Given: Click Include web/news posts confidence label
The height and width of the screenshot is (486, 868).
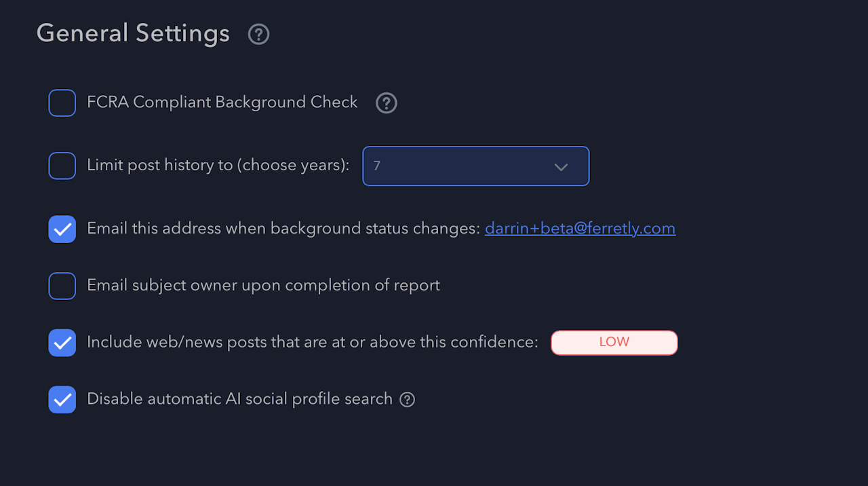Looking at the screenshot, I should click(x=313, y=342).
